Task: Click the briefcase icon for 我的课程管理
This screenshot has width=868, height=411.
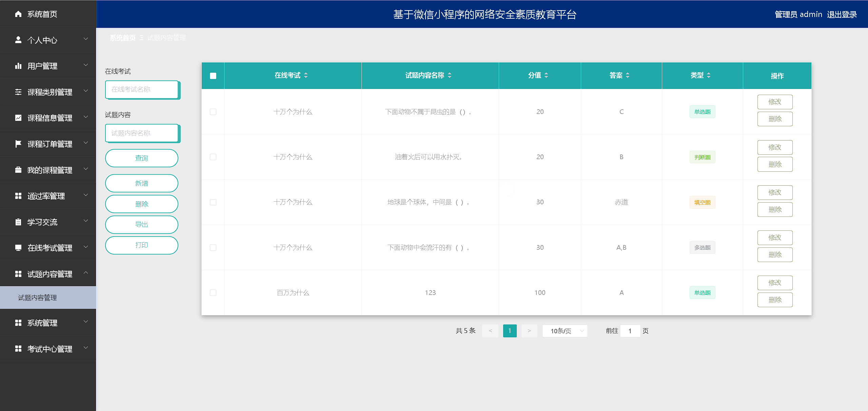Action: click(18, 170)
